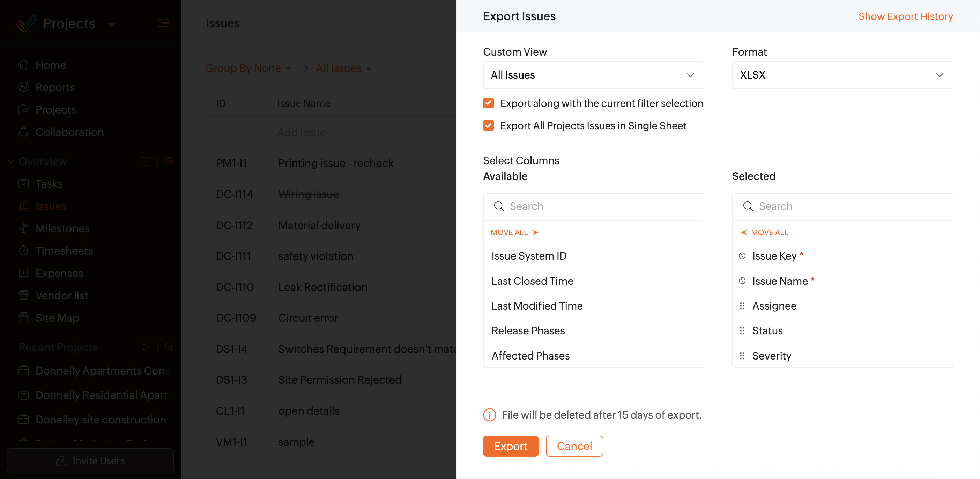Click the drag handle beside Severity
Viewport: 980px width, 479px height.
click(742, 356)
